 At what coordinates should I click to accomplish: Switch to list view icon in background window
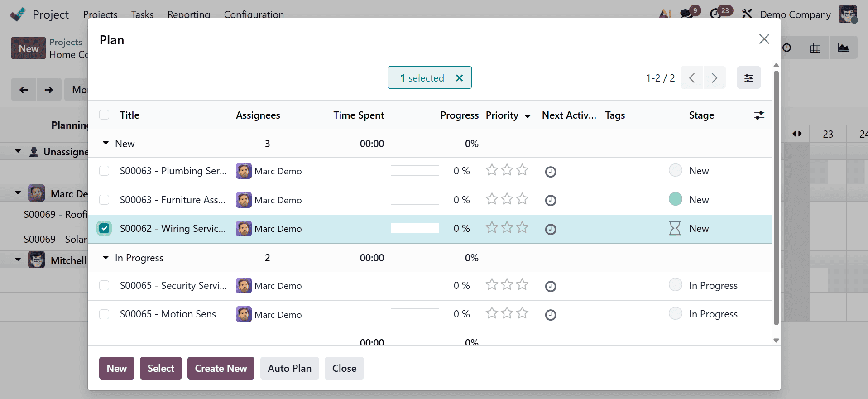point(815,48)
